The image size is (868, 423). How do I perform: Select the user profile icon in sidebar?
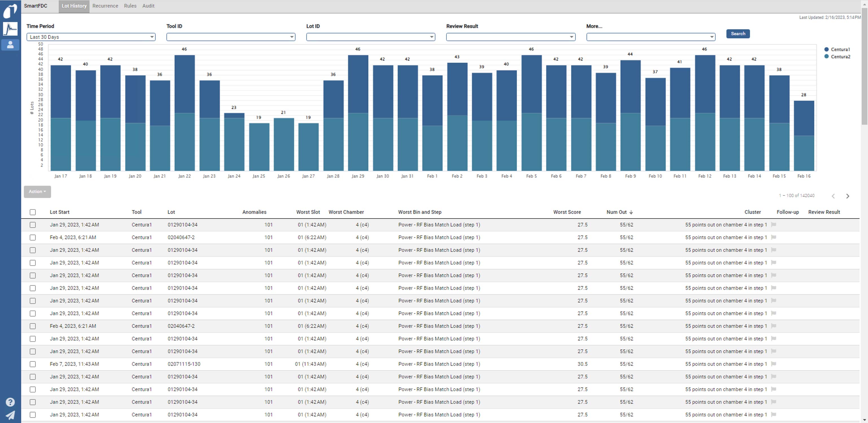[x=10, y=45]
